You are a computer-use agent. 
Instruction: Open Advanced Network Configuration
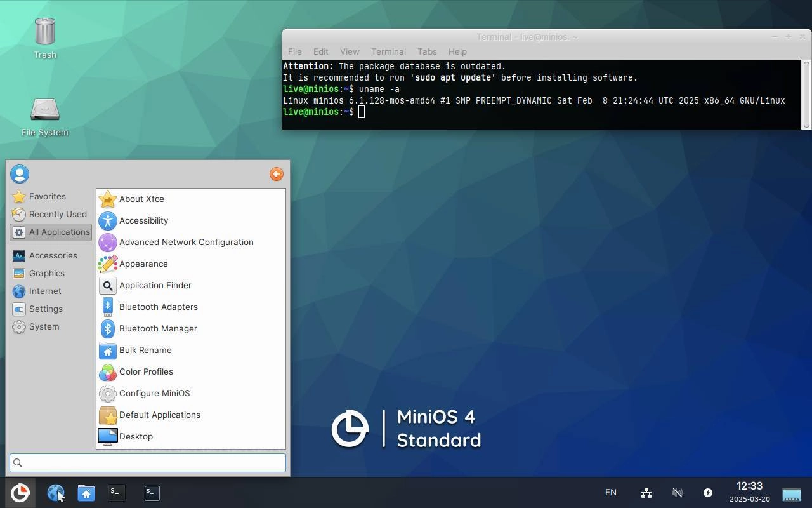[191, 242]
